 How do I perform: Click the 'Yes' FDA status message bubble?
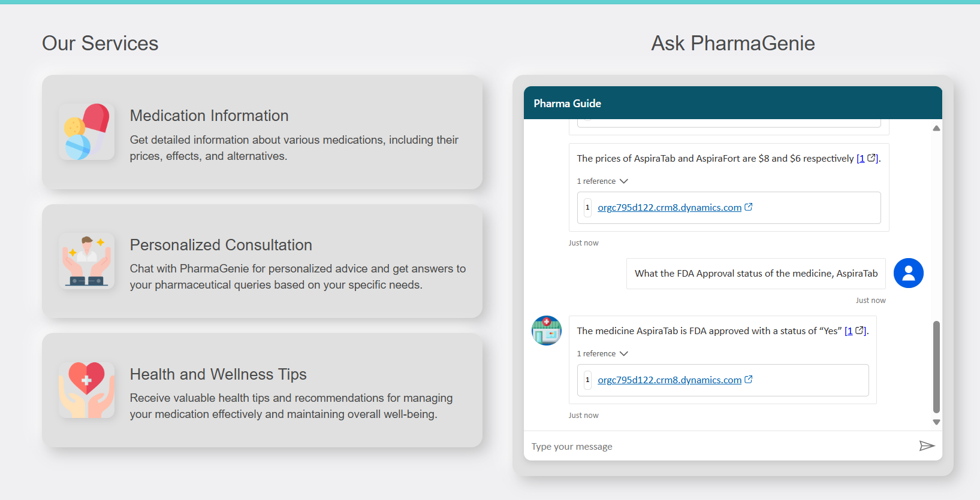722,330
